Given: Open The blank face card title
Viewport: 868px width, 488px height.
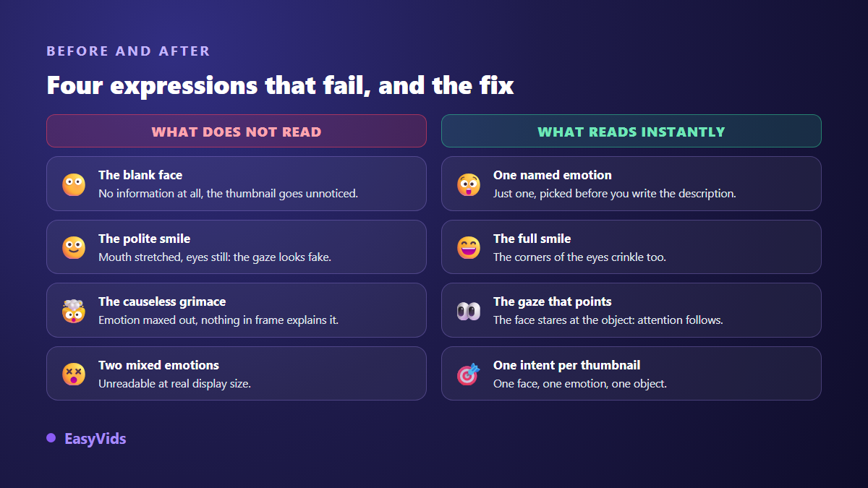Looking at the screenshot, I should point(140,175).
